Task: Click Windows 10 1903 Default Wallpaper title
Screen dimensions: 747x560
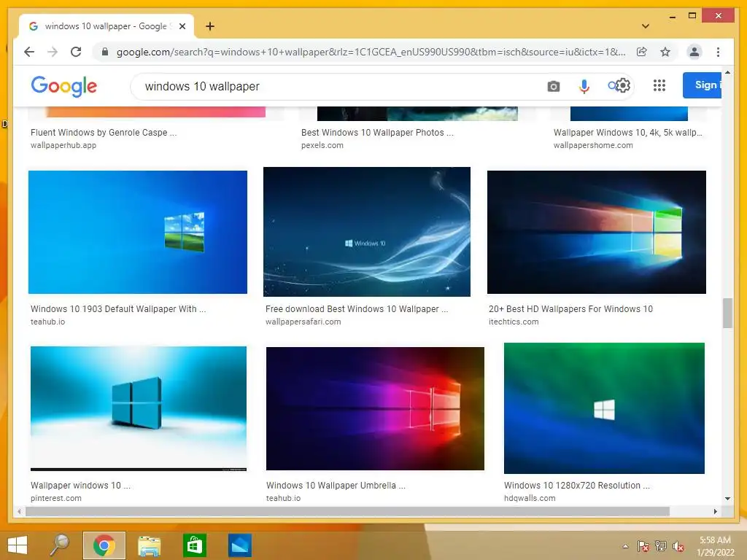Action: pyautogui.click(x=118, y=308)
